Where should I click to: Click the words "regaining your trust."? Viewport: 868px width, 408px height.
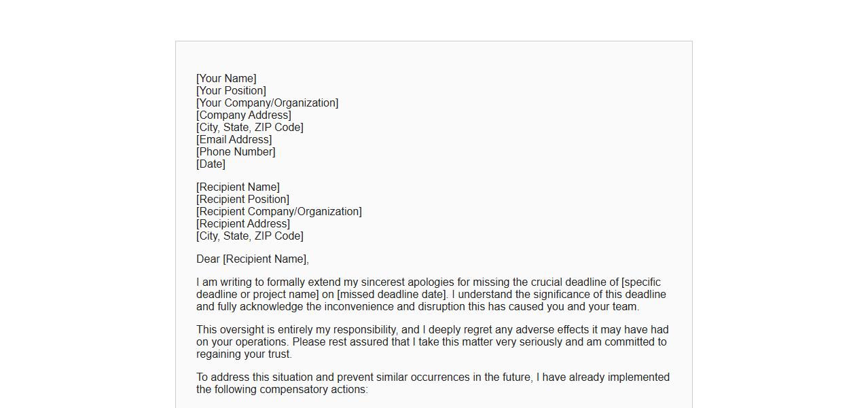(x=244, y=354)
